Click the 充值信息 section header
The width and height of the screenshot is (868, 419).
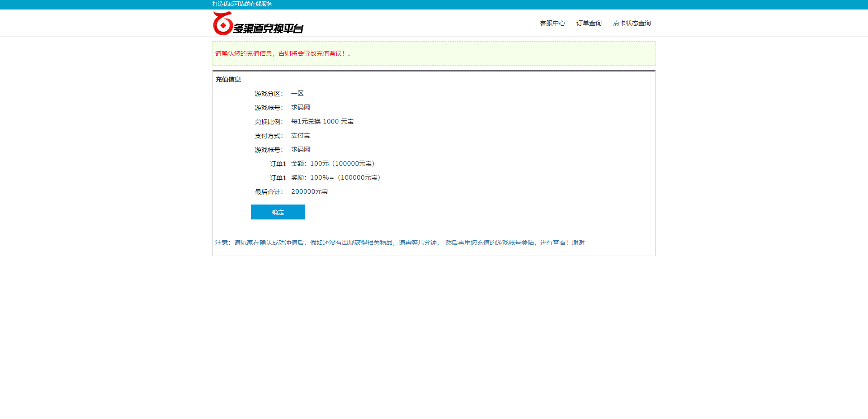(x=228, y=79)
